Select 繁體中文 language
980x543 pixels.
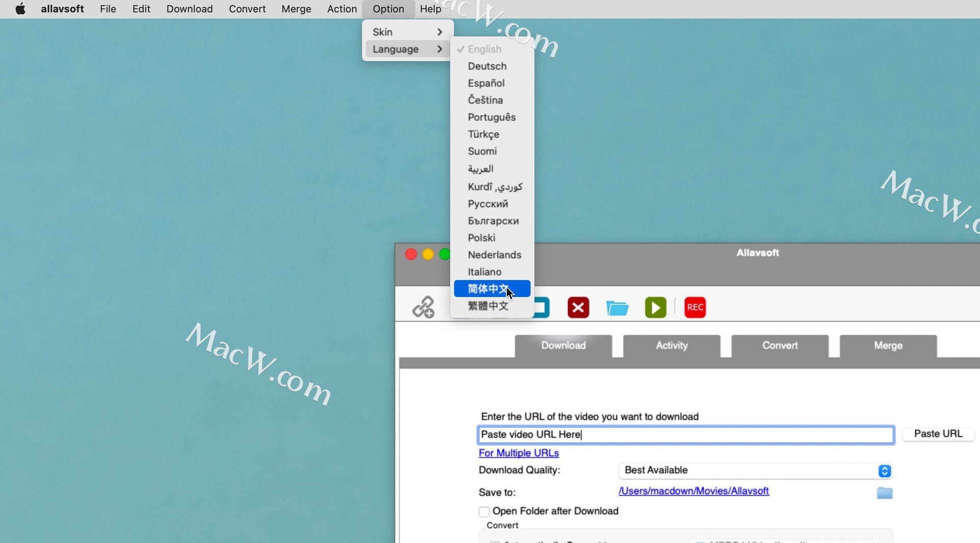pos(492,306)
